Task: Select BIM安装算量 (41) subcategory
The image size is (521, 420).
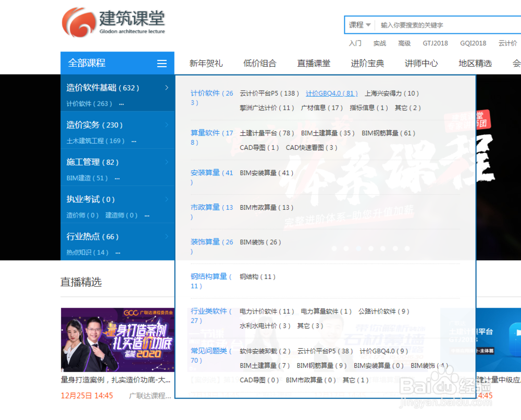Action: (266, 173)
